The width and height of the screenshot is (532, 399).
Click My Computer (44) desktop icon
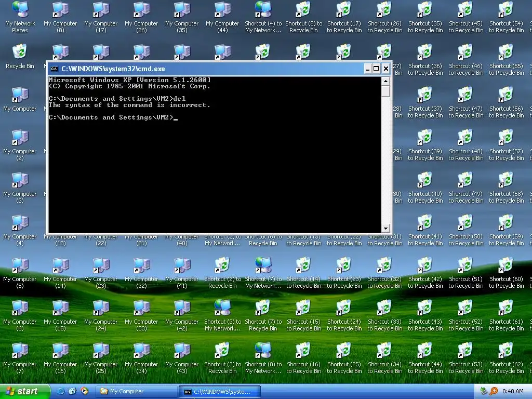pyautogui.click(x=222, y=17)
